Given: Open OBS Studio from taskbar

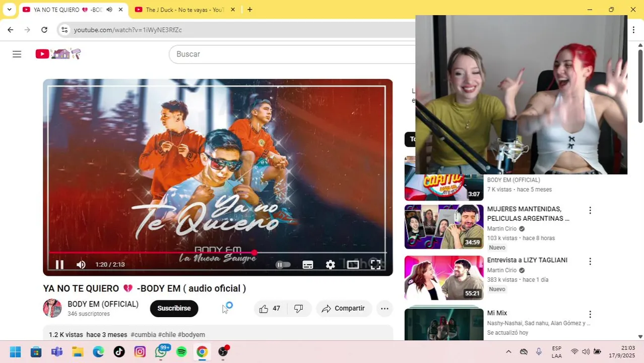Looking at the screenshot, I should tap(223, 352).
